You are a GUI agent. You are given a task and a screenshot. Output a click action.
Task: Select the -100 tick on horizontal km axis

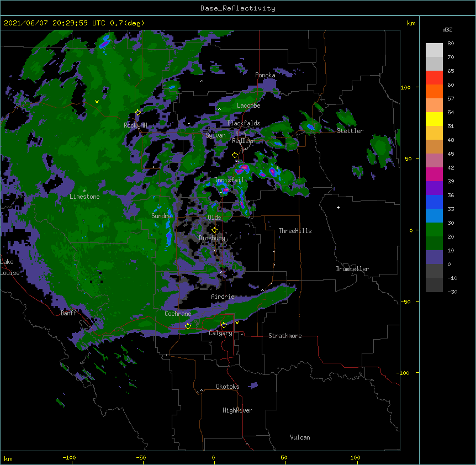pos(69,457)
